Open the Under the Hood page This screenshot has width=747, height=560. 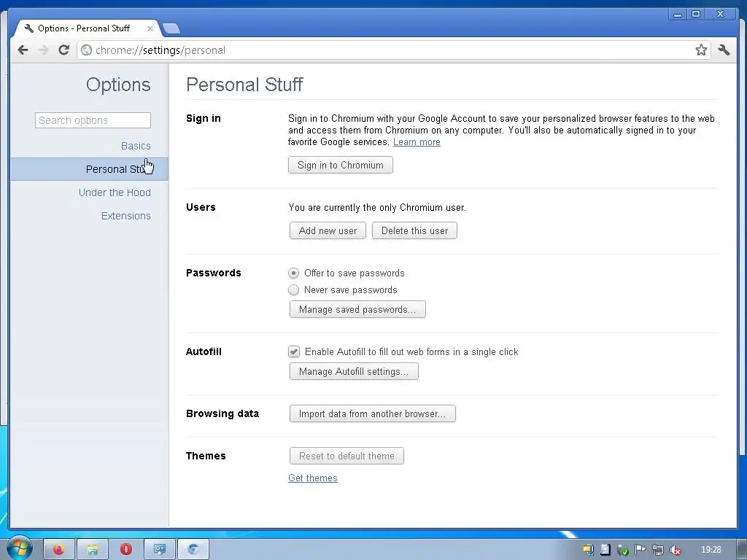pos(115,192)
